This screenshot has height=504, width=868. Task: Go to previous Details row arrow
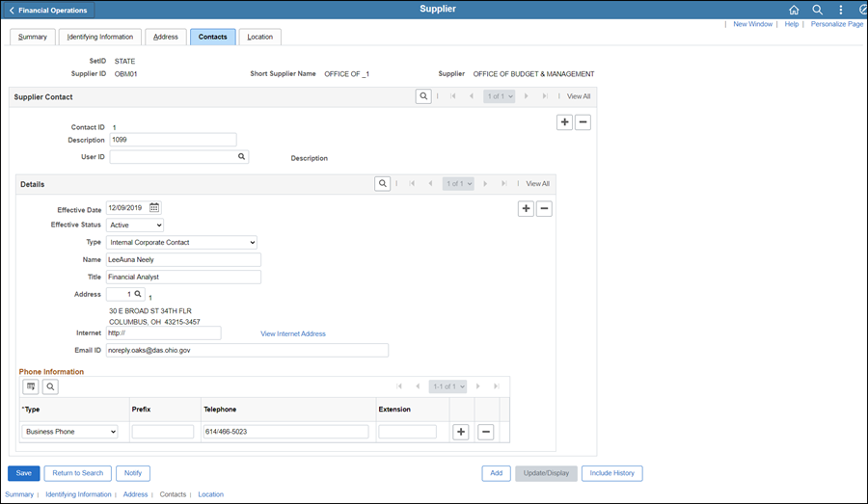(x=430, y=184)
